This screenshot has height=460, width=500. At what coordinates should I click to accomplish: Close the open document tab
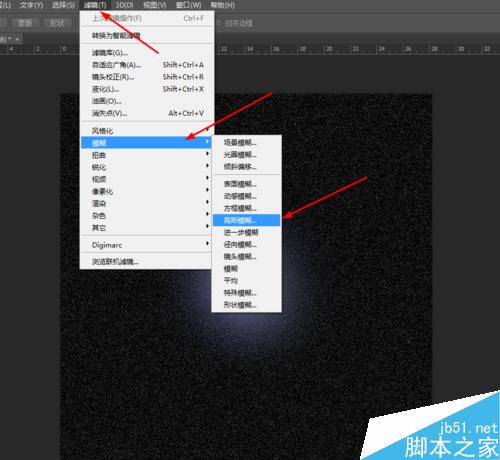(x=17, y=39)
